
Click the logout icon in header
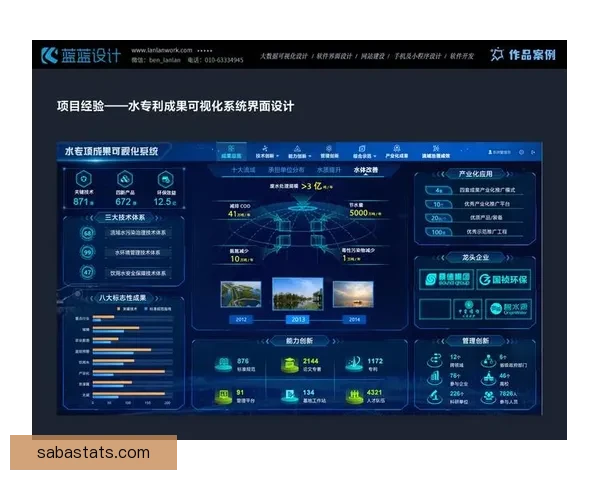(533, 152)
